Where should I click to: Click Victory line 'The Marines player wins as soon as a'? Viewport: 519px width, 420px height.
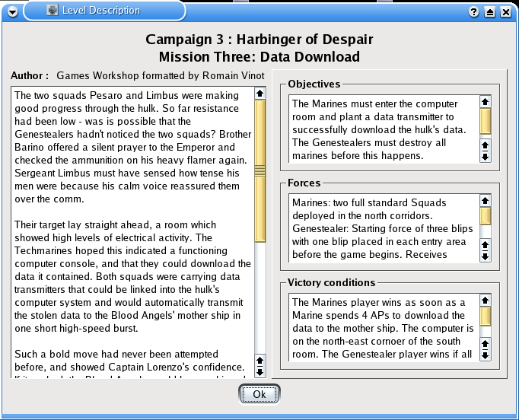point(378,303)
